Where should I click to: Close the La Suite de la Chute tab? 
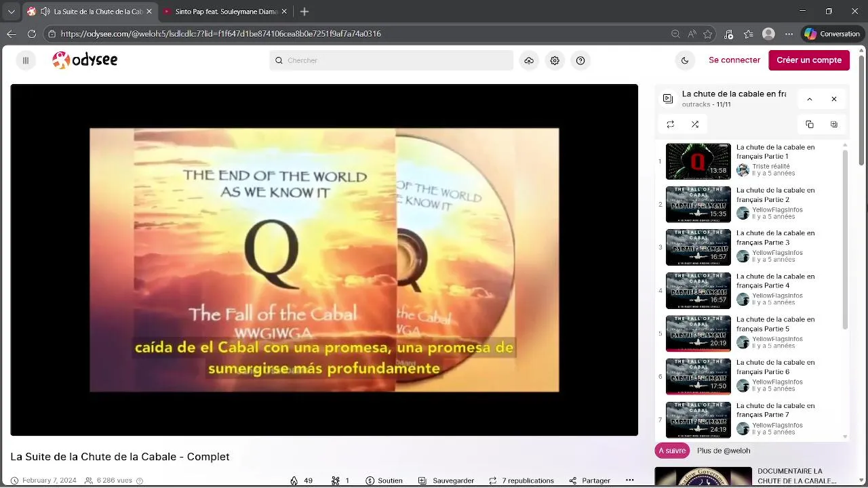pyautogui.click(x=149, y=12)
